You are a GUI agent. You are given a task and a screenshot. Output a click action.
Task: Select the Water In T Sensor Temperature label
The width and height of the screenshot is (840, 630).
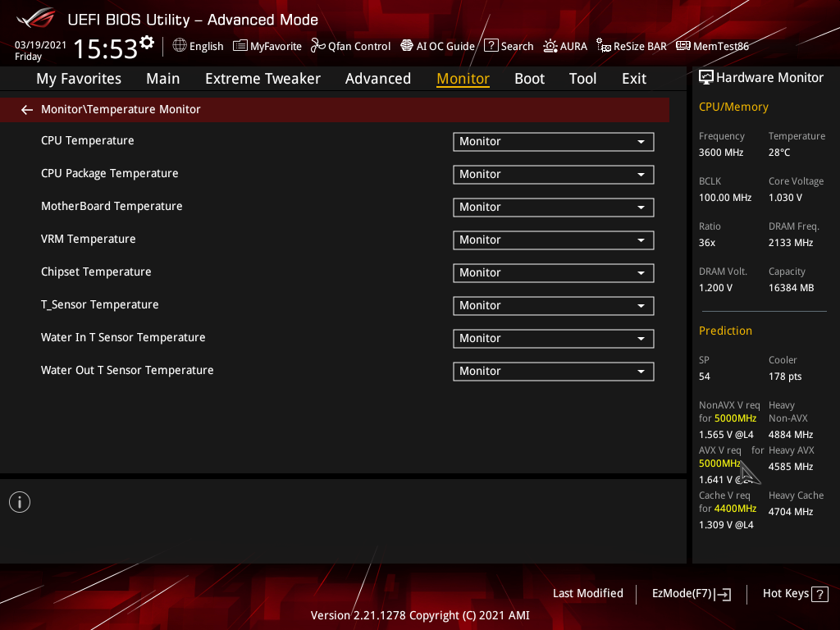(123, 337)
